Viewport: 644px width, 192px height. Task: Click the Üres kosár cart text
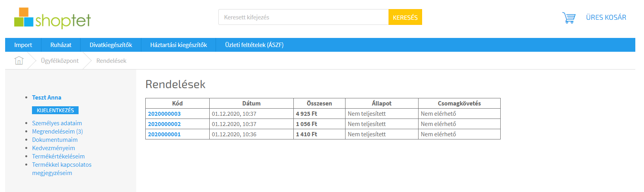click(606, 17)
